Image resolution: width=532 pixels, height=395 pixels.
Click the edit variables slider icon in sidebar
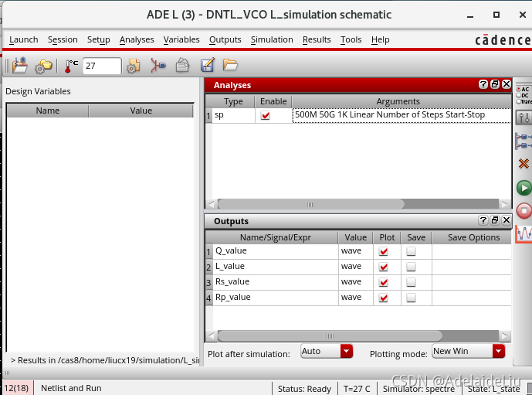(524, 117)
